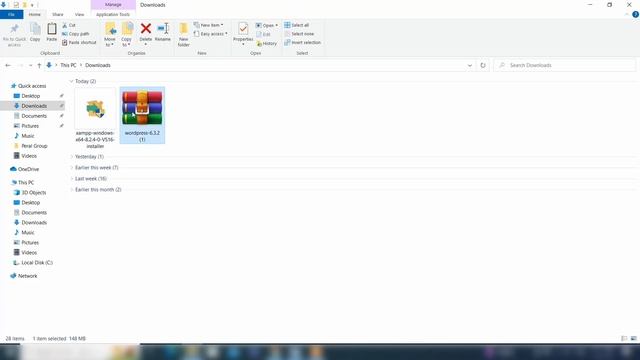Switch to details view icon
This screenshot has height=360, width=640.
[x=624, y=338]
